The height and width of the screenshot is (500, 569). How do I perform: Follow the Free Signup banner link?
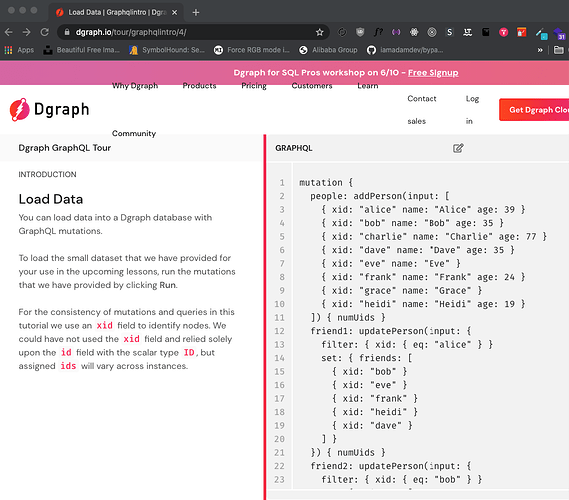click(433, 73)
